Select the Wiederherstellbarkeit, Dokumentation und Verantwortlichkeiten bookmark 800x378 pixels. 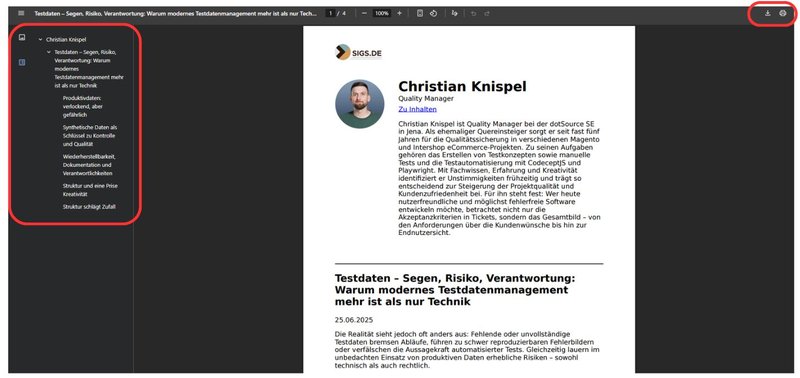tap(89, 165)
